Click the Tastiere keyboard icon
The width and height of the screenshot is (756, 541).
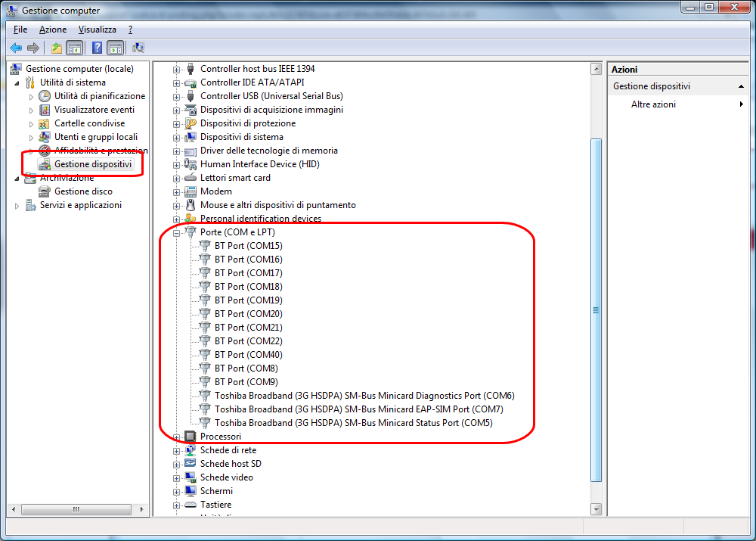191,505
